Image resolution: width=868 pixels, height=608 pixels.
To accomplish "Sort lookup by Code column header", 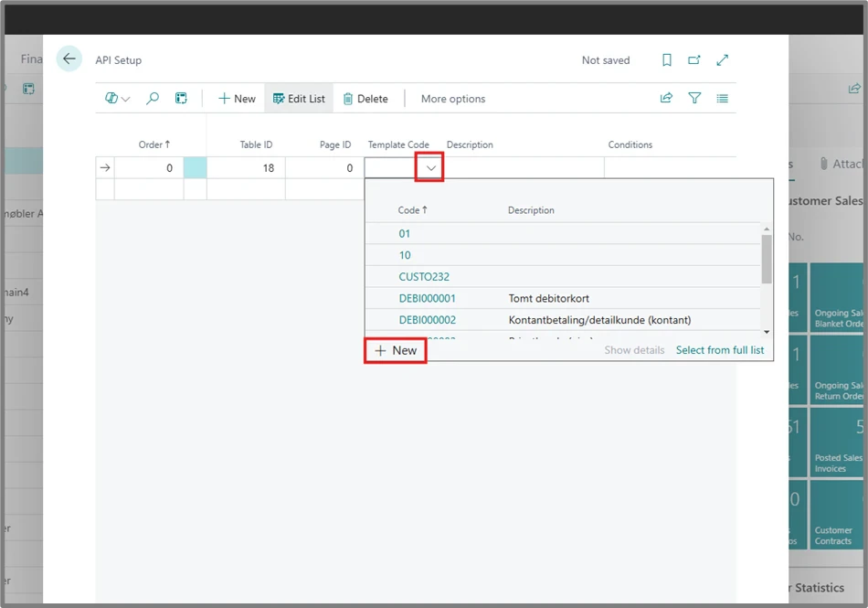I will point(412,210).
